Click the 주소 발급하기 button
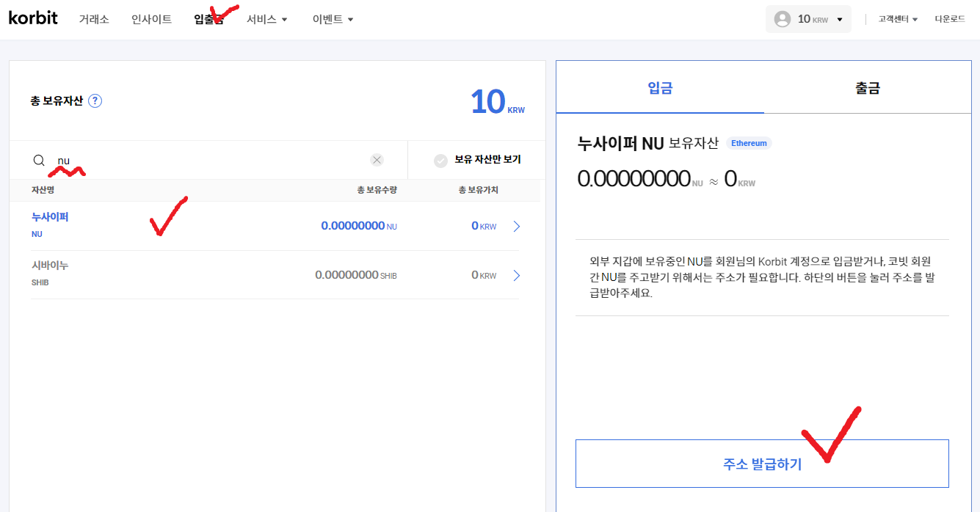This screenshot has width=980, height=512. point(762,464)
